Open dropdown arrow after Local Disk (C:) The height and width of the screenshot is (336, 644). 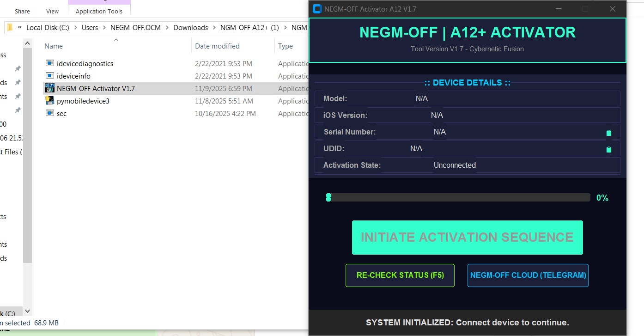click(75, 28)
